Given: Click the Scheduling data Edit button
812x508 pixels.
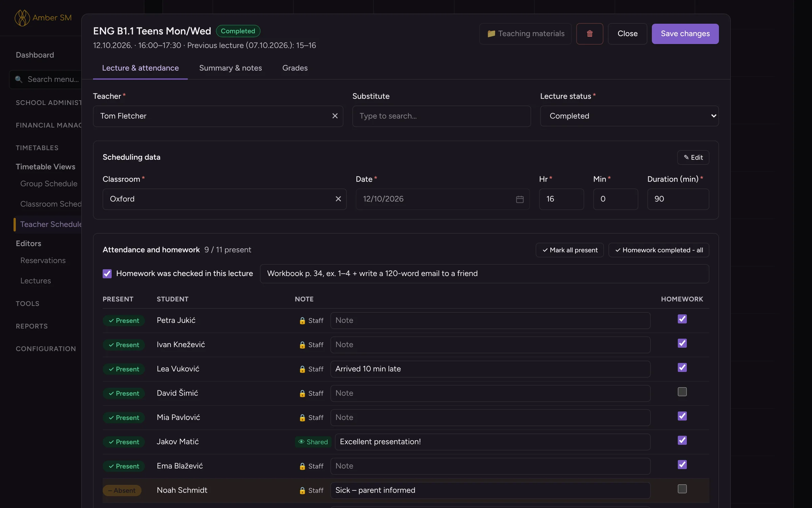Looking at the screenshot, I should 693,157.
